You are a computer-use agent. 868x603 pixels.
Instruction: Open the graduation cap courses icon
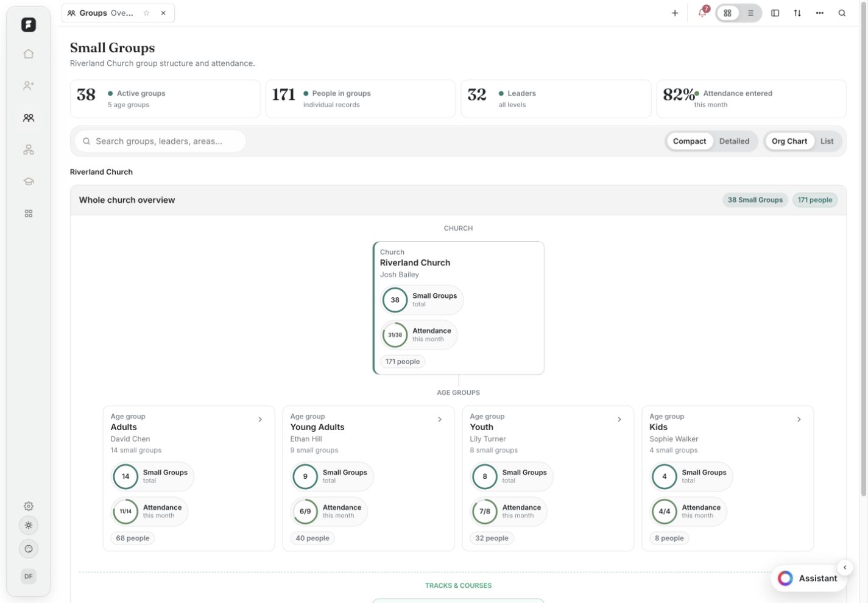[29, 182]
